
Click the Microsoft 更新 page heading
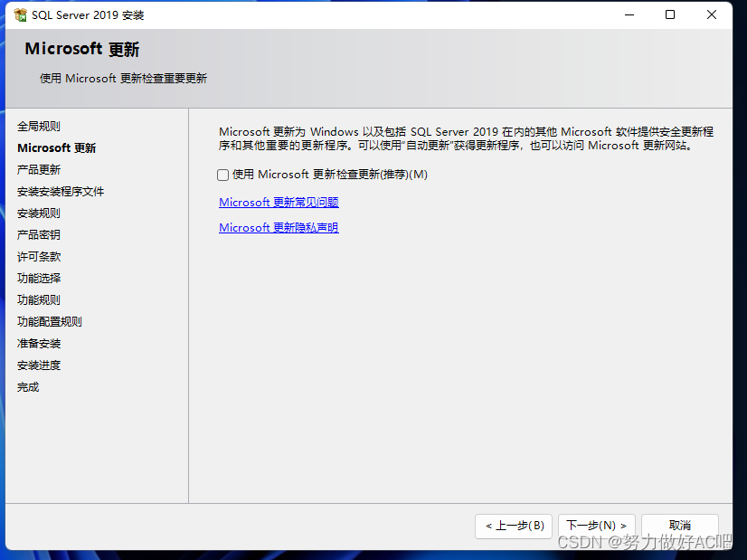click(x=82, y=49)
